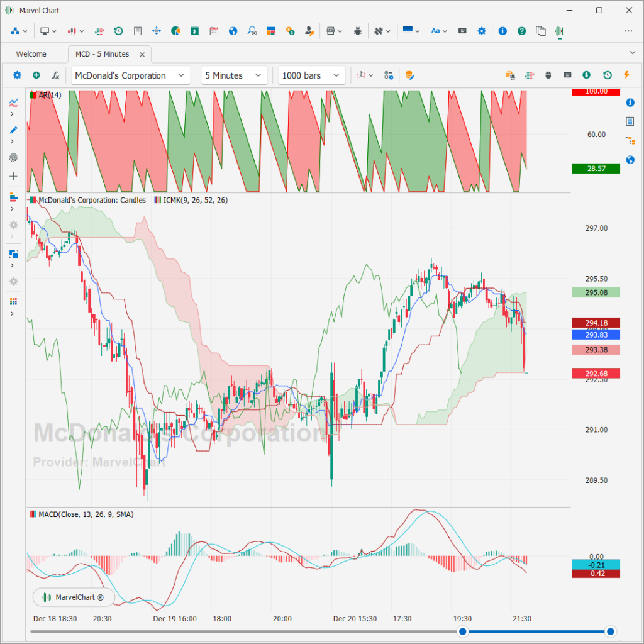Screen dimensions: 644x644
Task: Click the 293.83 blue price label
Action: click(x=596, y=335)
